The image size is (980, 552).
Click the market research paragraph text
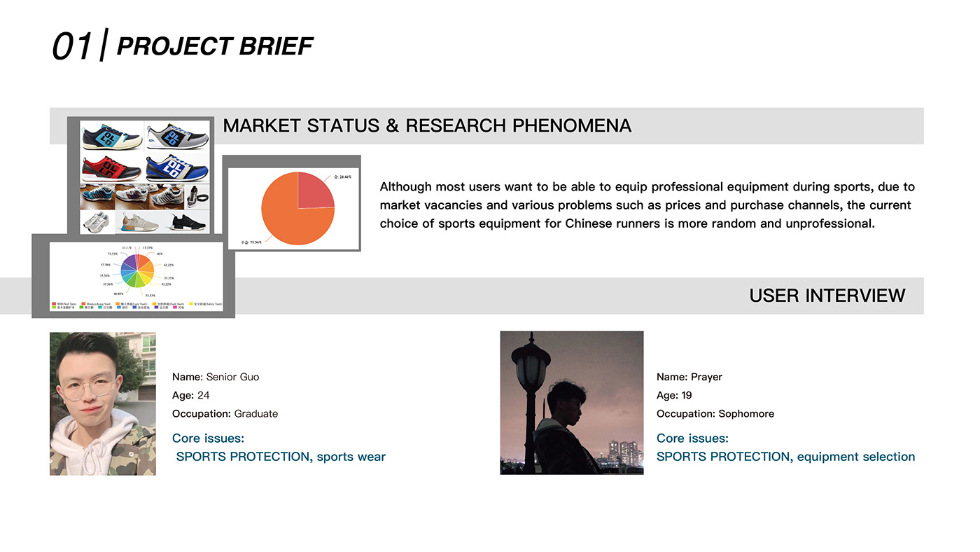coord(647,205)
